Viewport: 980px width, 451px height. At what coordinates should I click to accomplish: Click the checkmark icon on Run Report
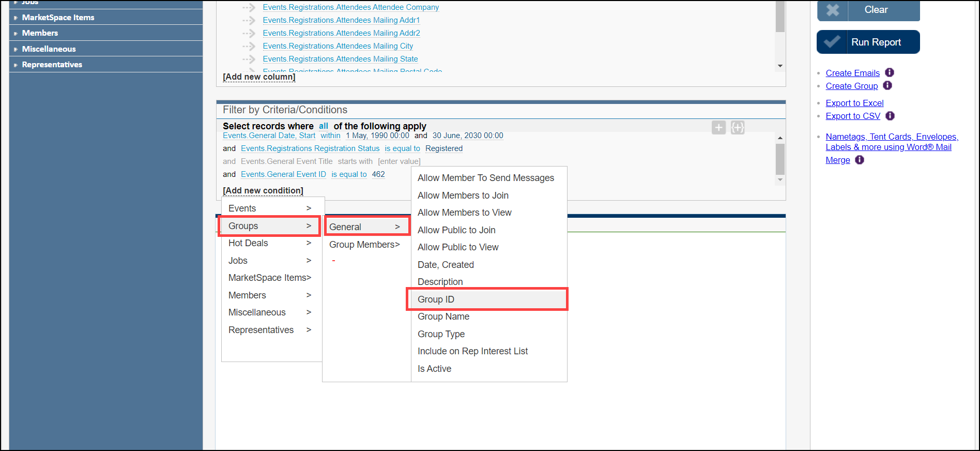tap(832, 42)
